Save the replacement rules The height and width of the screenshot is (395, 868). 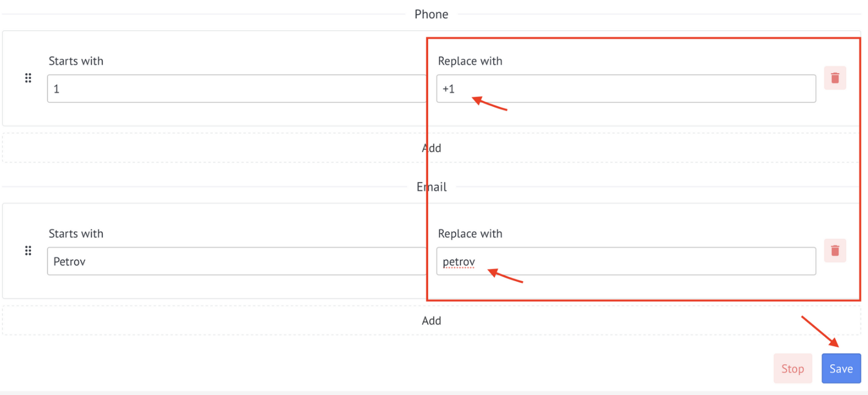(x=841, y=368)
